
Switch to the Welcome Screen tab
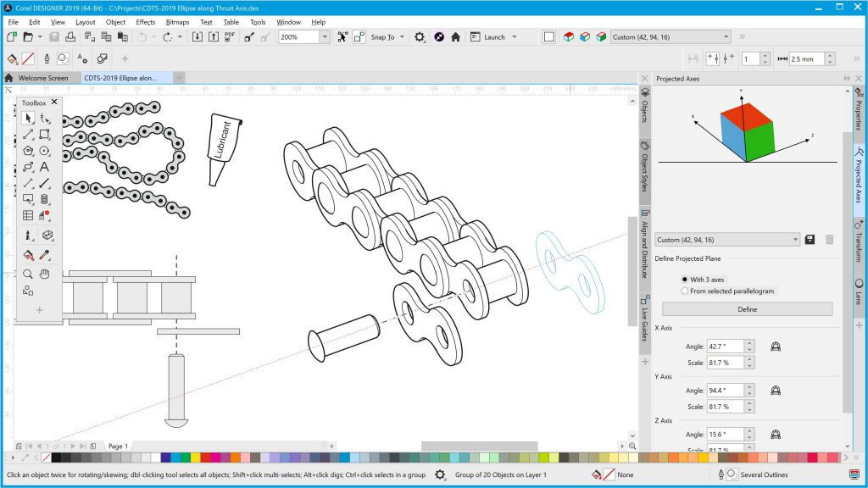point(43,78)
